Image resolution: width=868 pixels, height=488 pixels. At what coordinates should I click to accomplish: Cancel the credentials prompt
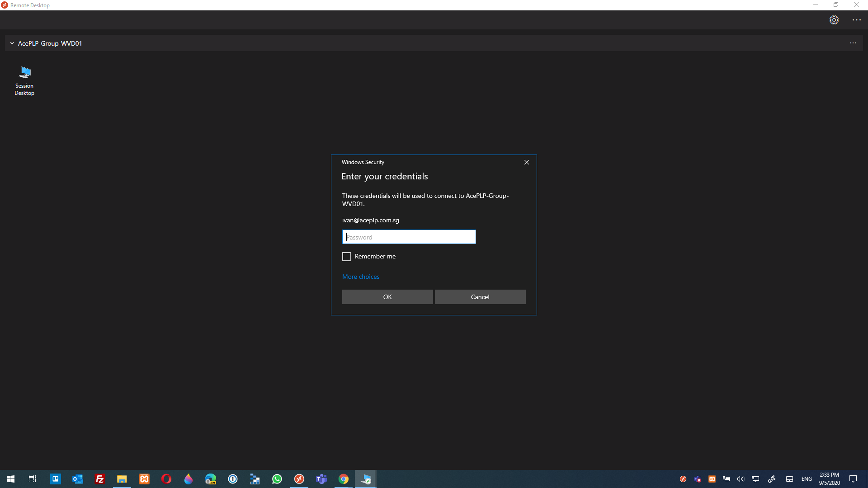480,297
